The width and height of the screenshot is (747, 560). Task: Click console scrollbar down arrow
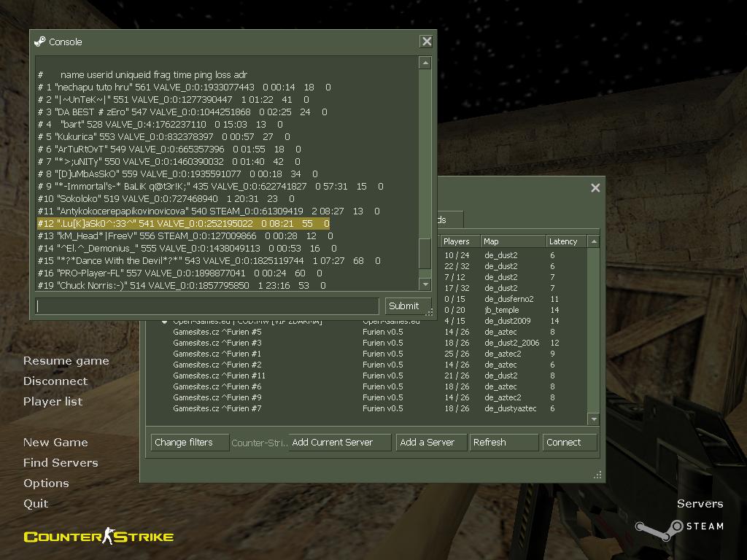[x=425, y=284]
